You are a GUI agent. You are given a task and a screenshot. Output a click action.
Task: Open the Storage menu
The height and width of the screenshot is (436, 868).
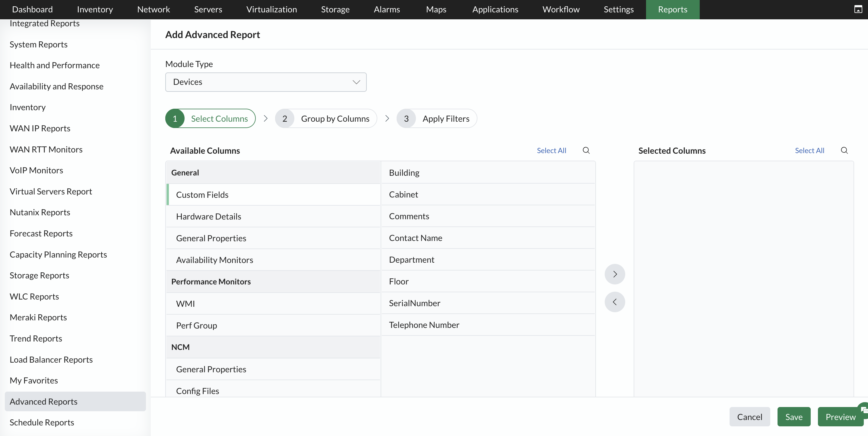pos(335,9)
